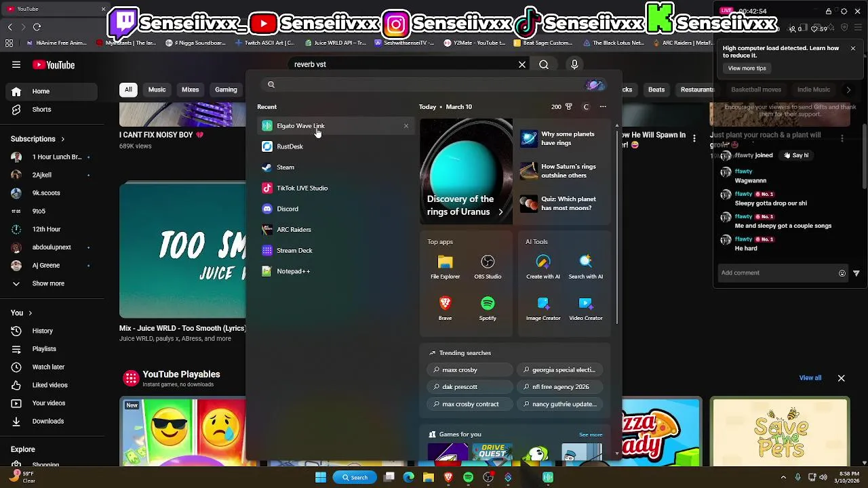
Task: Open Notepad++ from Recent
Action: 335,271
